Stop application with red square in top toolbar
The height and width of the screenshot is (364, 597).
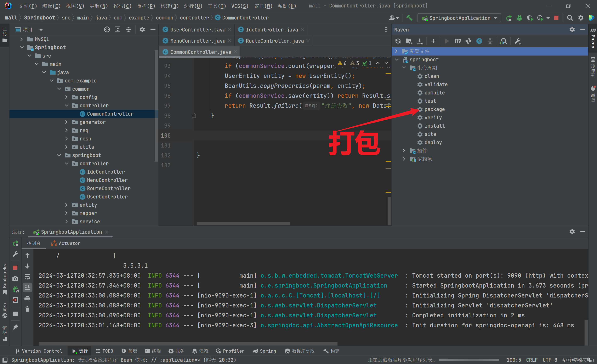[x=557, y=18]
